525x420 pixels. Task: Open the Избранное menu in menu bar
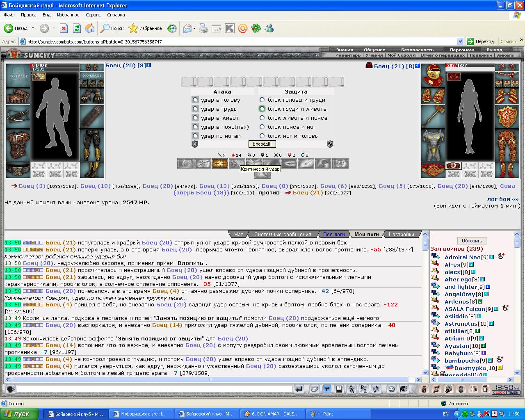[68, 15]
